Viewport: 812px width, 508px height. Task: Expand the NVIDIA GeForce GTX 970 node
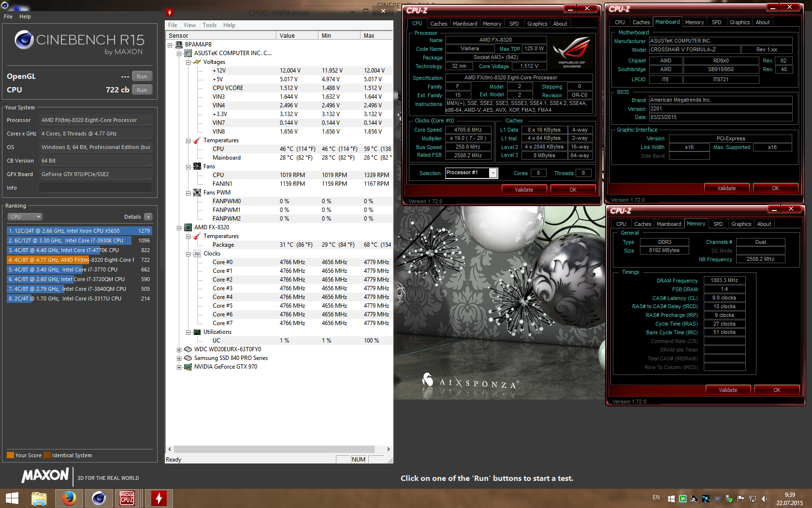179,367
